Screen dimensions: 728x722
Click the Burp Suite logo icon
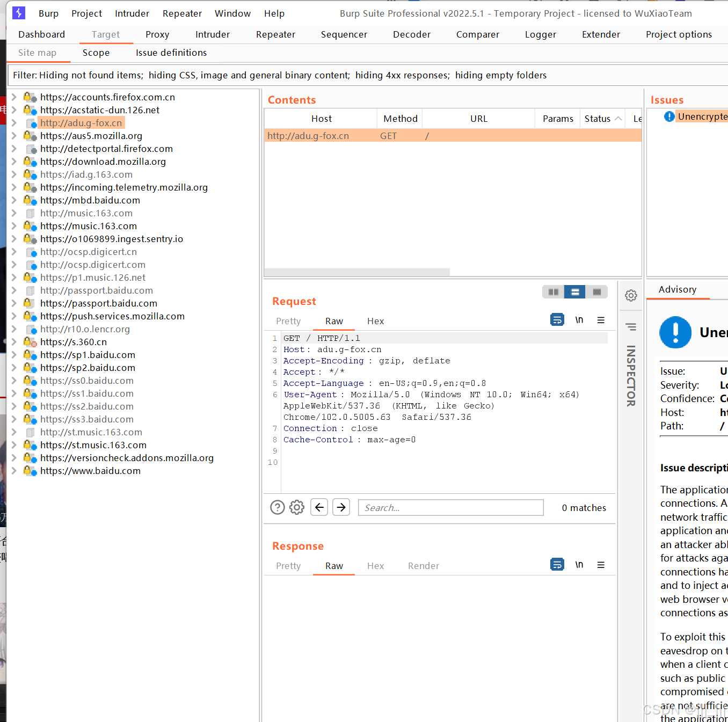(x=19, y=12)
